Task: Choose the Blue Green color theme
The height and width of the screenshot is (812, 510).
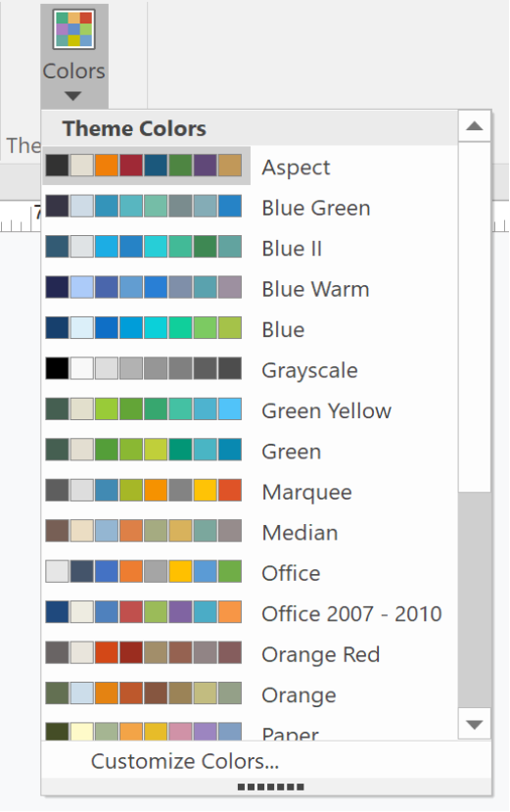Action: 250,207
